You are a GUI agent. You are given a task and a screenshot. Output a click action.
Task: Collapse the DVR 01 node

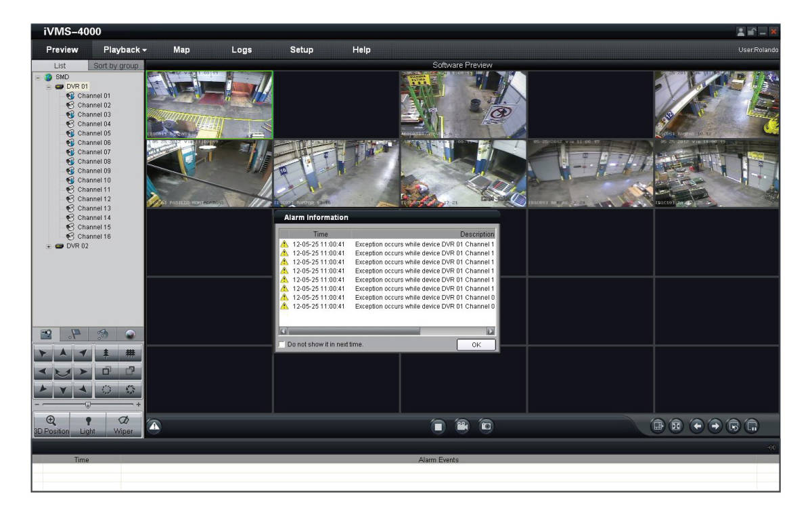coord(49,87)
